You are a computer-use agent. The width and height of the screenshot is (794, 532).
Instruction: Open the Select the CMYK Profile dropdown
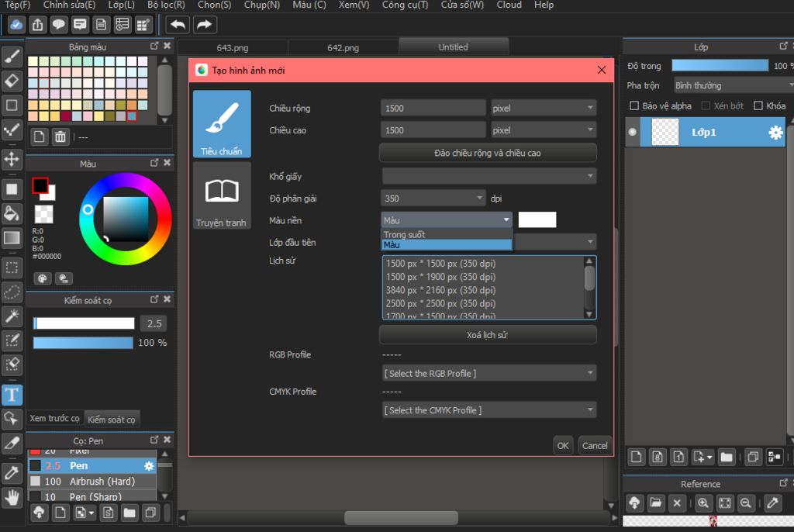(489, 410)
